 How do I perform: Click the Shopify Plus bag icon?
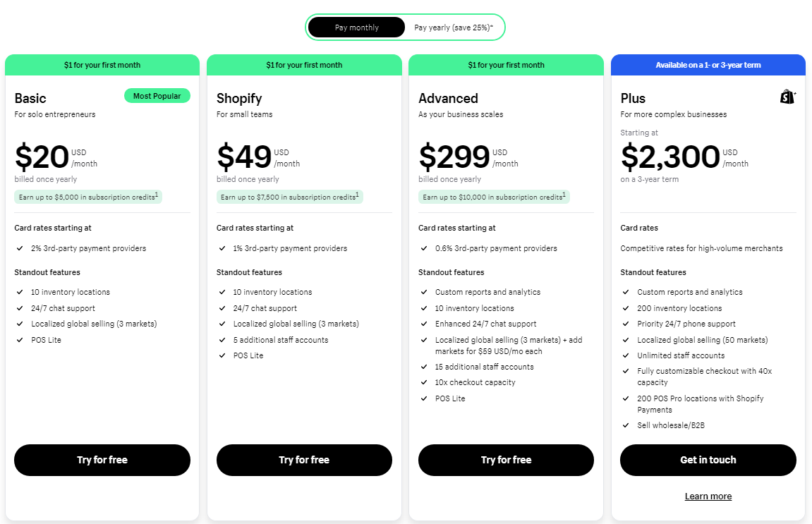click(x=787, y=97)
